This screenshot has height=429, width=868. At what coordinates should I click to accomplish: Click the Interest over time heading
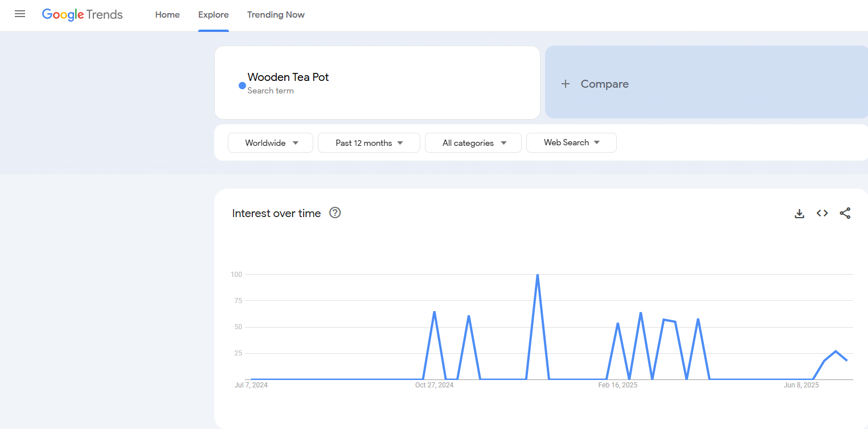(x=276, y=213)
